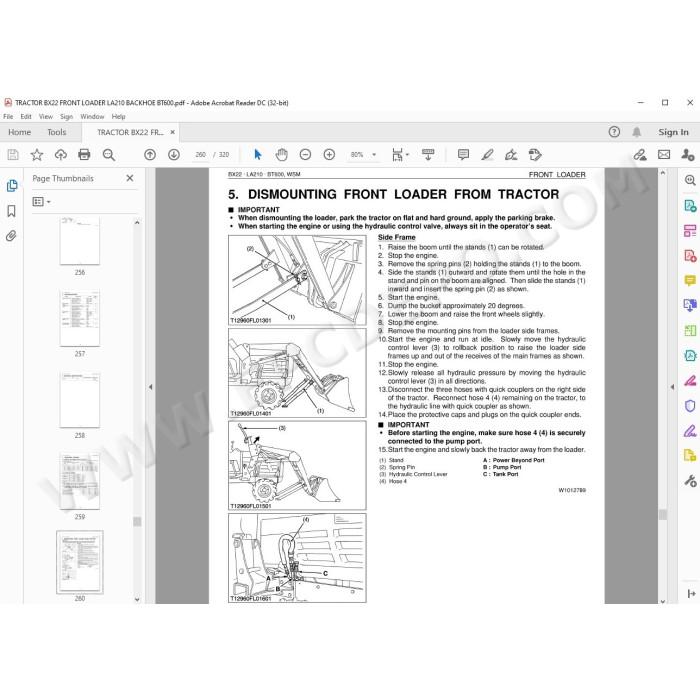Close the Page Thumbnails panel
Viewport: 700px width, 700px height.
coord(130,178)
